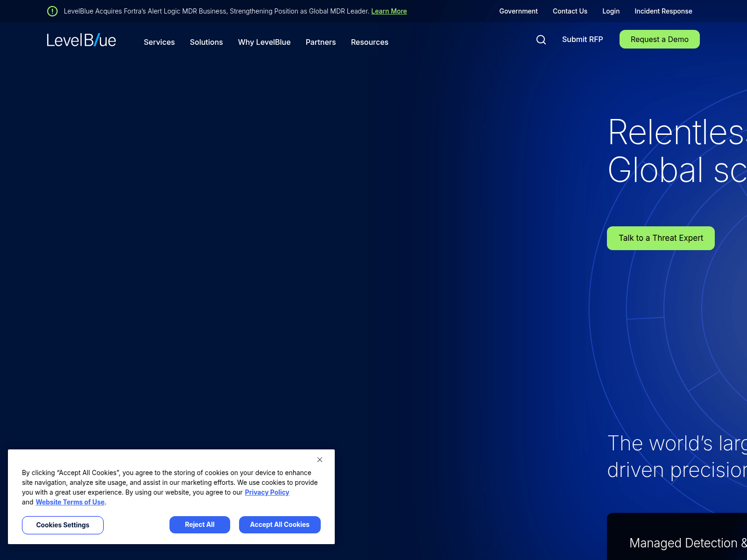Select Partners in the navigation bar

pyautogui.click(x=321, y=42)
